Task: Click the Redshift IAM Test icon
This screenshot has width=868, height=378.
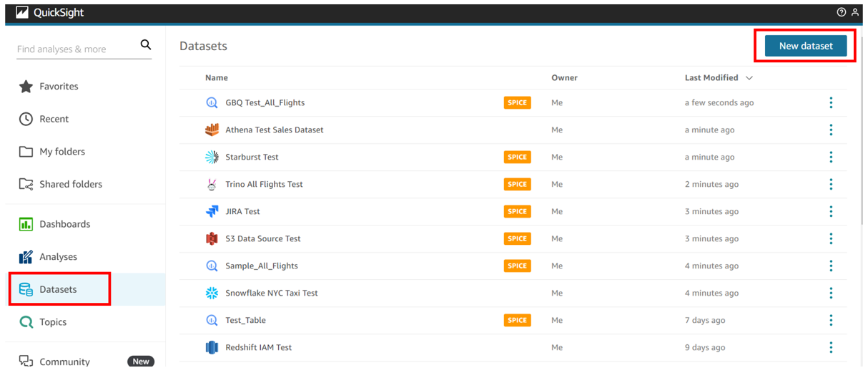Action: point(212,348)
